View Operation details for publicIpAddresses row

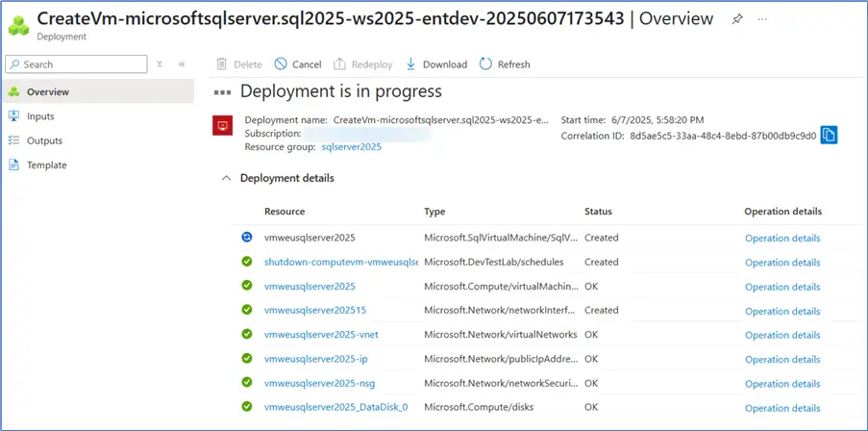point(782,360)
